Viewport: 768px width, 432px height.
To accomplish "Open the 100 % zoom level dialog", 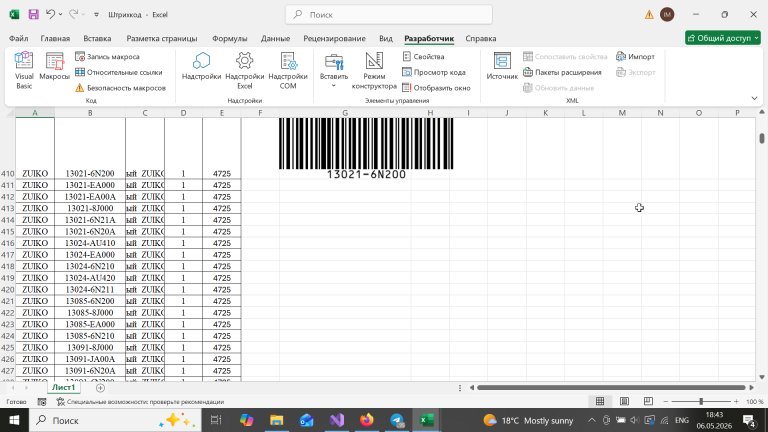I will tap(754, 402).
